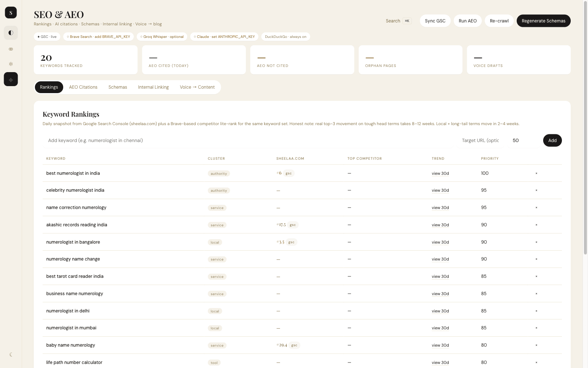Remove keyword numerologist in delhi
Screen dimensions: 588x368
[536, 311]
